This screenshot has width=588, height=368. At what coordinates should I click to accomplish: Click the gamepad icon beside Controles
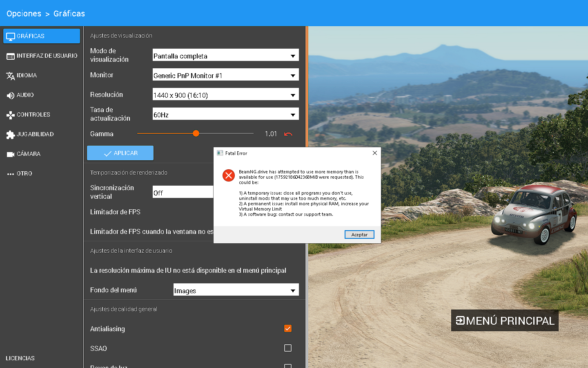(x=11, y=115)
